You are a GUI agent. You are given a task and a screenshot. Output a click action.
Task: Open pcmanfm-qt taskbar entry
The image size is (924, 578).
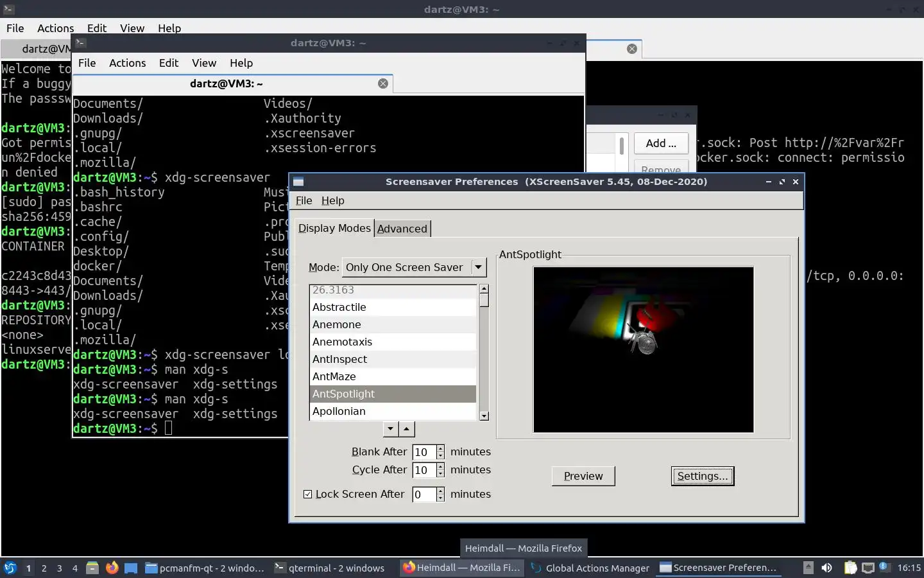205,568
